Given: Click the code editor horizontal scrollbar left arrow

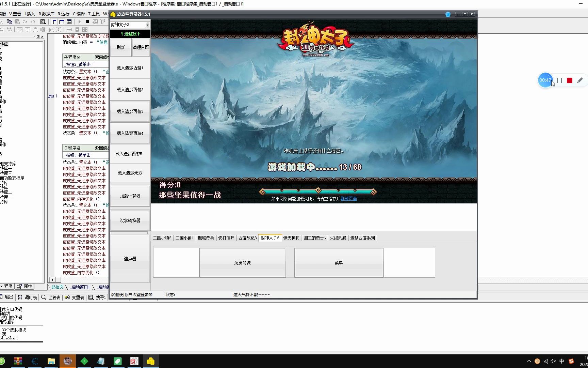Looking at the screenshot, I should pyautogui.click(x=52, y=280).
